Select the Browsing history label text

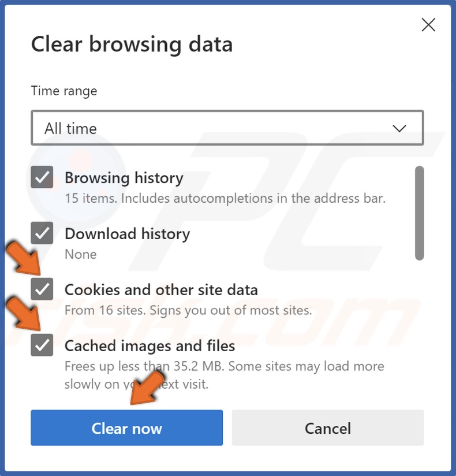point(124,177)
